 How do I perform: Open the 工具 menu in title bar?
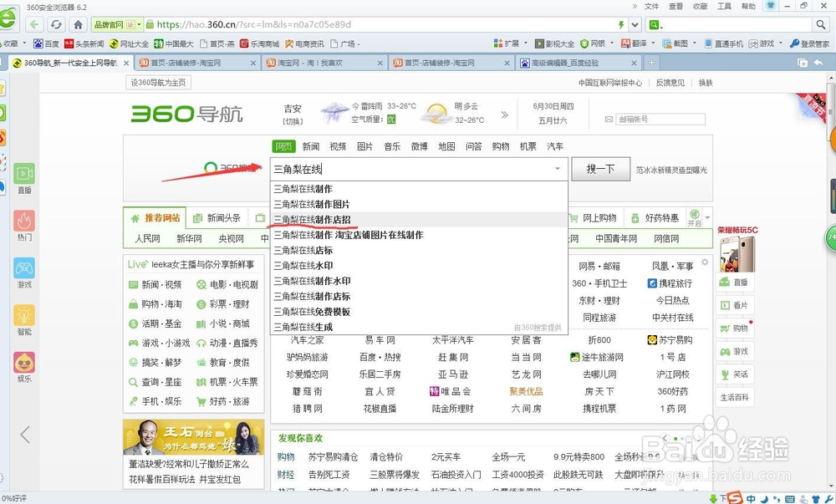725,7
